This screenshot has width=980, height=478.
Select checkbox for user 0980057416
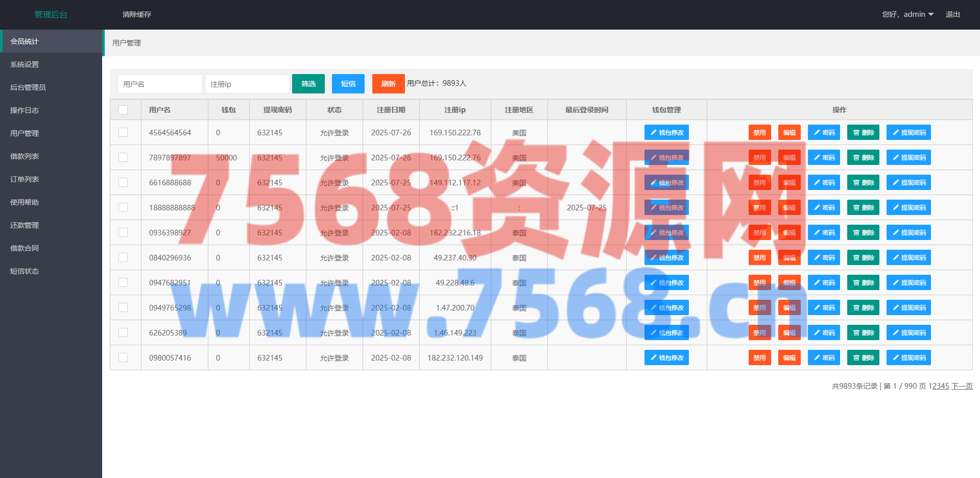123,358
